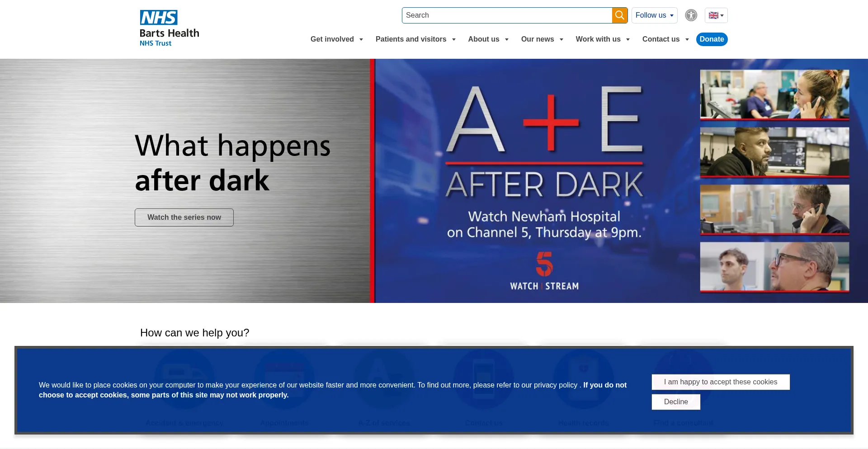868x449 pixels.
Task: Click the A+E After Dark banner title
Action: (x=544, y=142)
